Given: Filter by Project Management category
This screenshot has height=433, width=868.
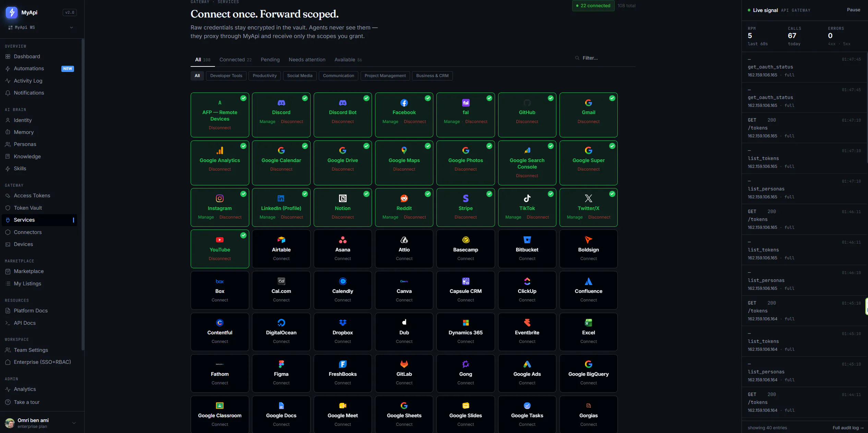Looking at the screenshot, I should [385, 76].
